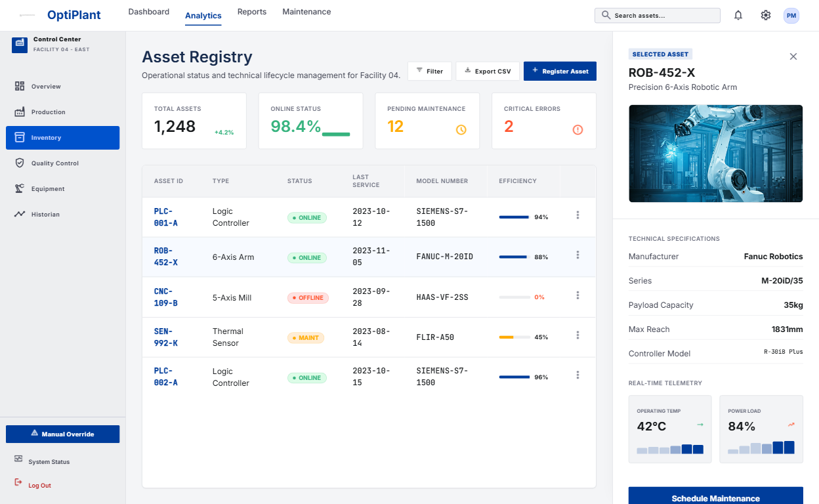Open Equipment in the sidebar
Screen dimensions: 819x504
point(62,188)
